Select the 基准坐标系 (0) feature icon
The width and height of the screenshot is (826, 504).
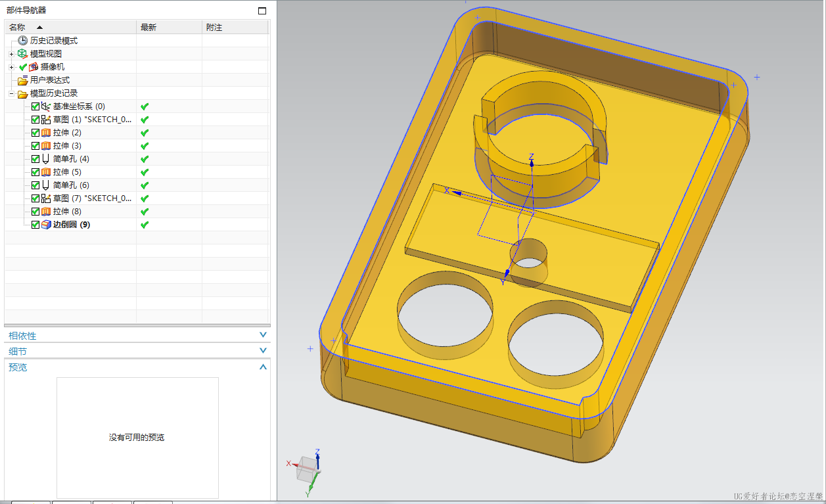(x=46, y=106)
